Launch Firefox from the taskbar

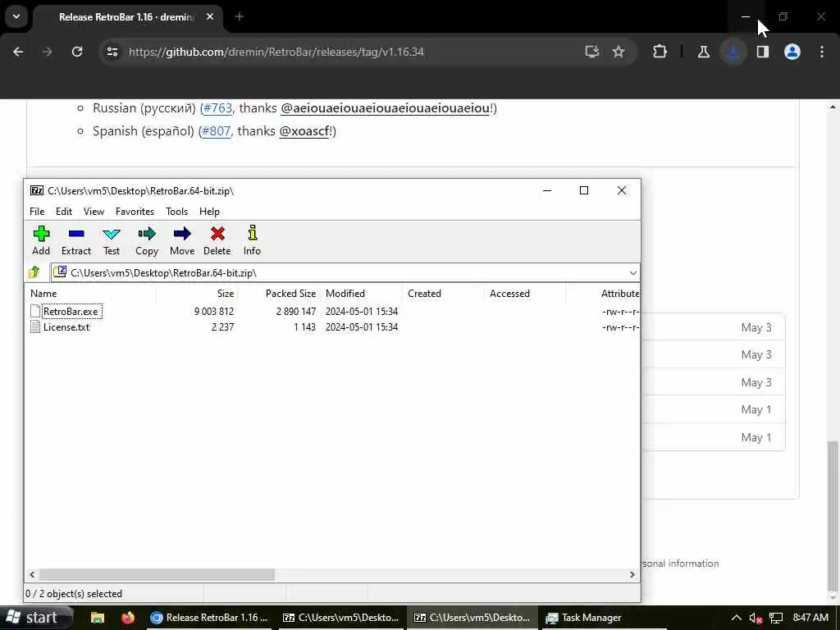127,618
